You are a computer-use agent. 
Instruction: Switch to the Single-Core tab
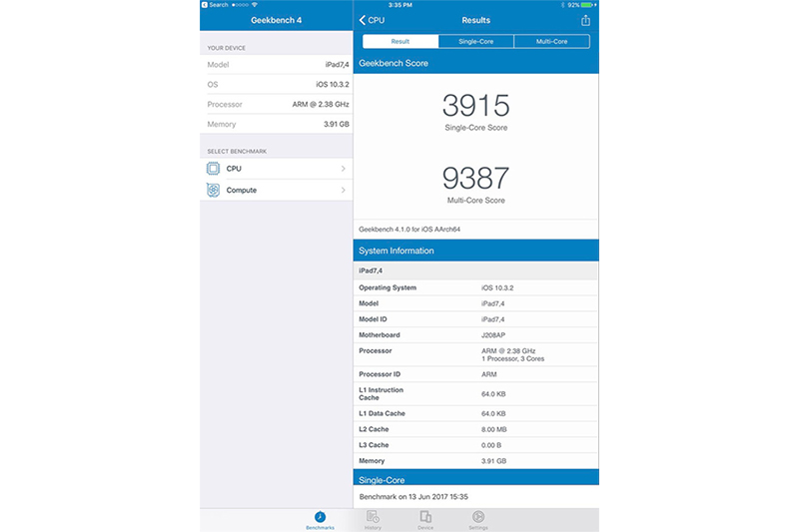coord(476,41)
